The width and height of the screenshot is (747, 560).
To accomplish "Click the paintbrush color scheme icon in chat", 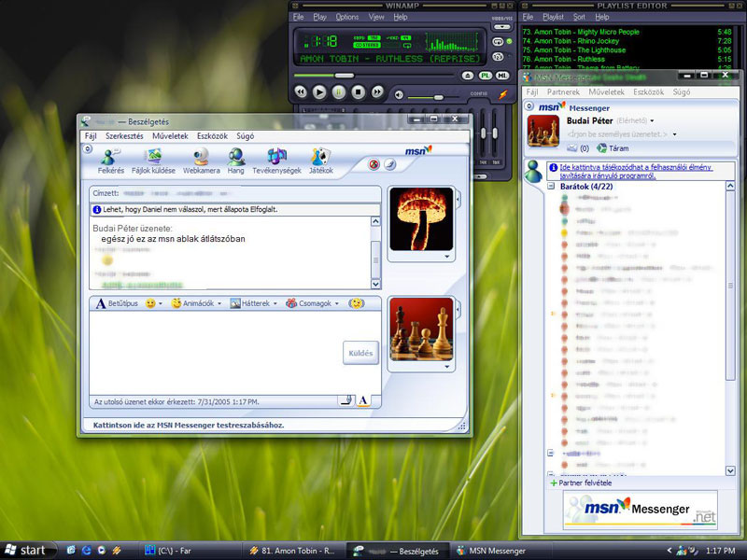I will pyautogui.click(x=389, y=165).
